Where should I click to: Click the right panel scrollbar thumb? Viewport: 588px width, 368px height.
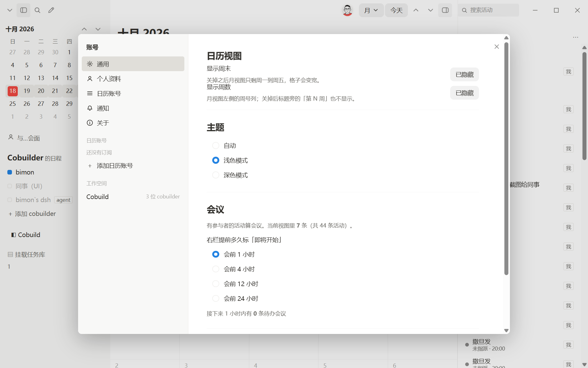pos(584,106)
